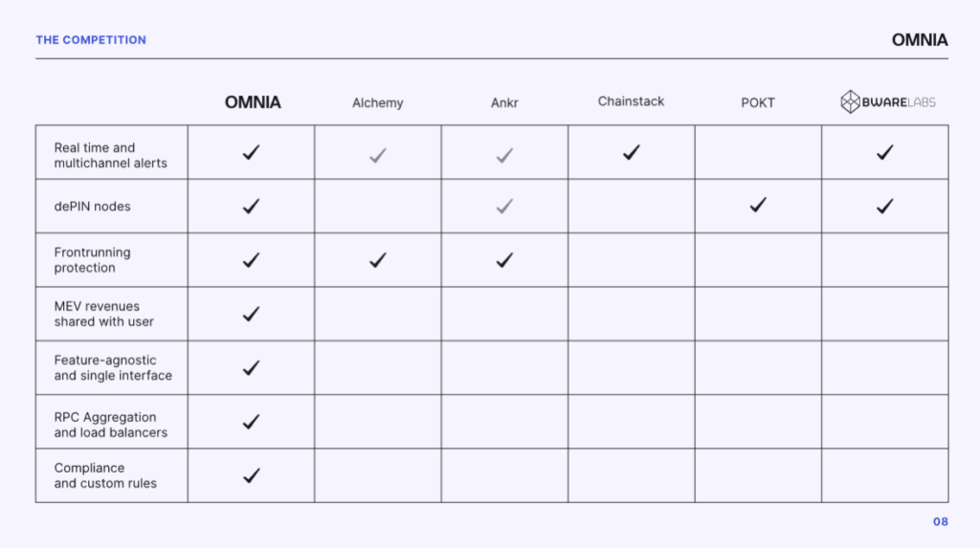The height and width of the screenshot is (548, 980).
Task: Click the OMNIA logo at top right
Action: pyautogui.click(x=920, y=40)
